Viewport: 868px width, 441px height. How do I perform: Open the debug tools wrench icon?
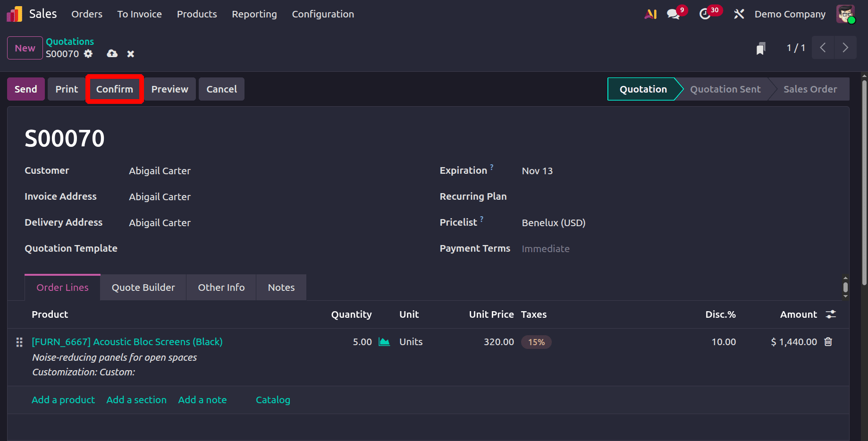click(x=739, y=14)
